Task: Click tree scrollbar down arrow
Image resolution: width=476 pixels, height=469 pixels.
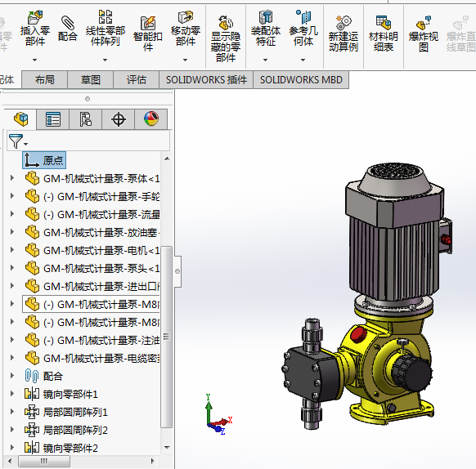Action: [x=167, y=448]
